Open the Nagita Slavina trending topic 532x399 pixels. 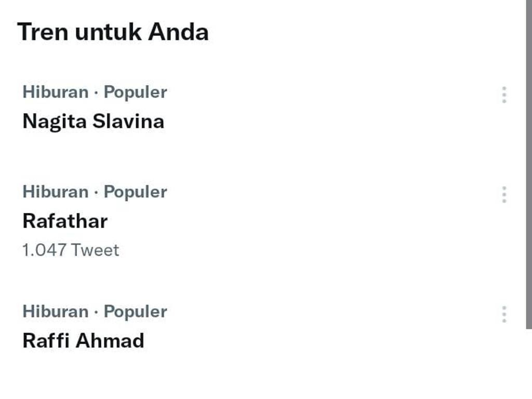point(94,122)
